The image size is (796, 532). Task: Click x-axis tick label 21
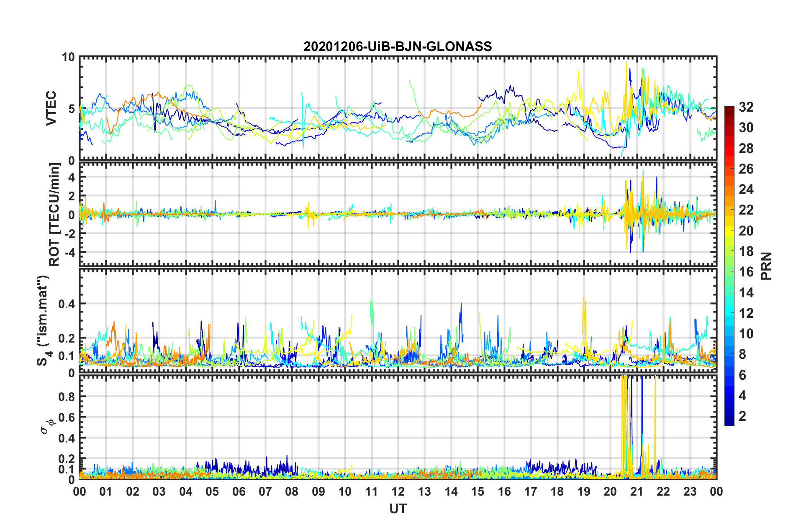tap(637, 492)
